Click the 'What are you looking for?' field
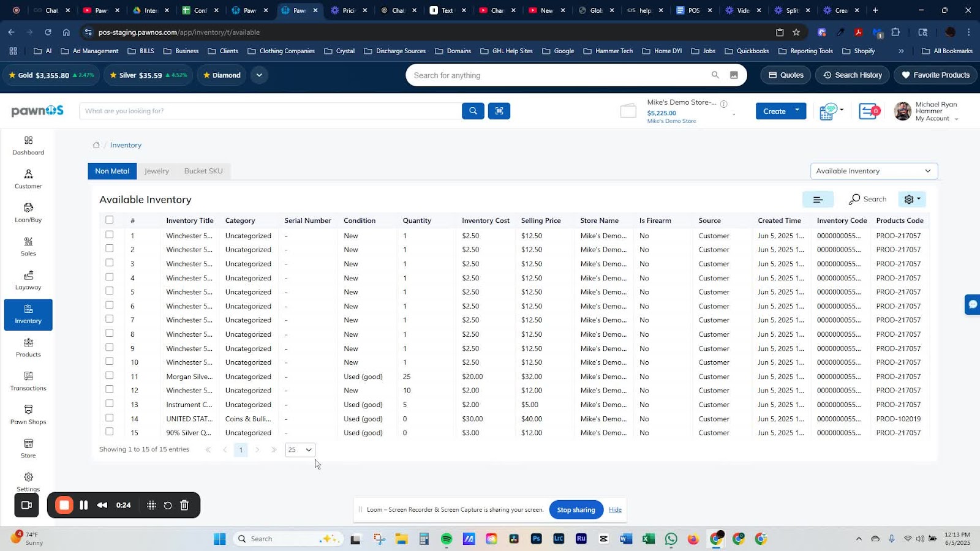Screen dimensions: 980x551 [x=270, y=111]
